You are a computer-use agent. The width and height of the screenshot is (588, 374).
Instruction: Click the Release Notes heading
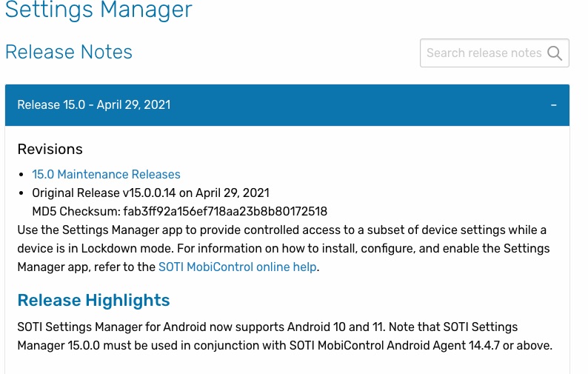[69, 53]
